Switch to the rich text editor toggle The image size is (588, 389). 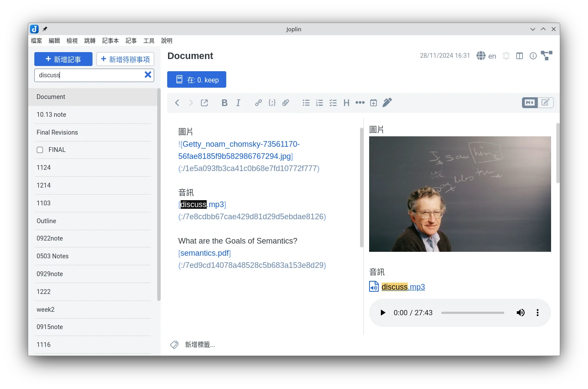point(545,102)
